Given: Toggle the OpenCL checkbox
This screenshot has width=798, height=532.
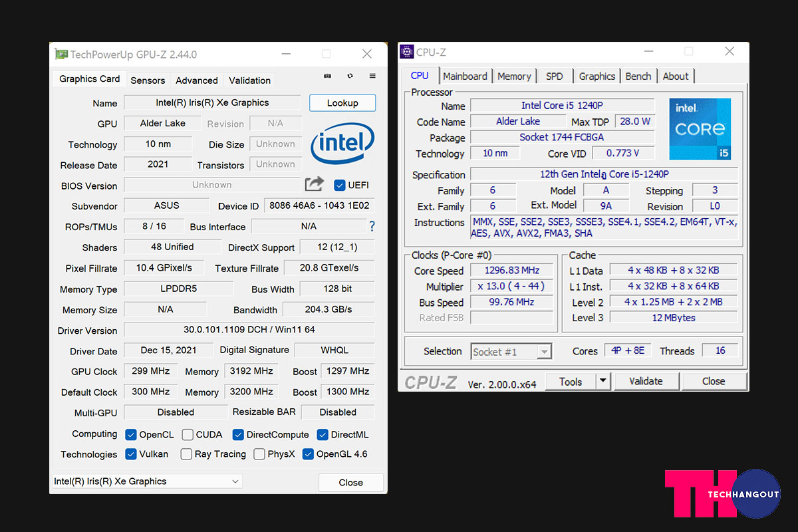Looking at the screenshot, I should point(131,434).
